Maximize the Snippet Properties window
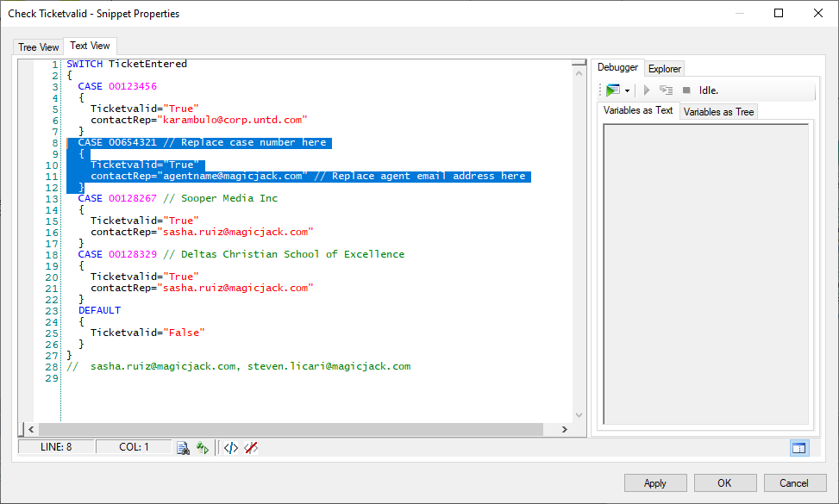This screenshot has height=504, width=839. point(780,14)
